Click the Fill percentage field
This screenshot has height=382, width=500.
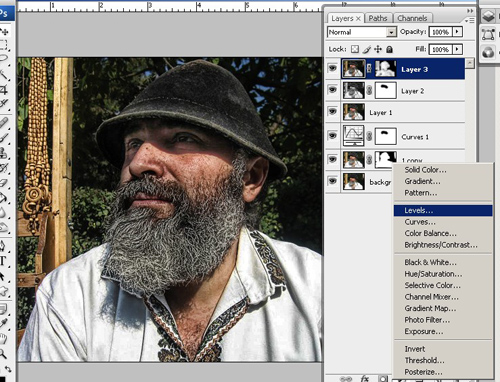(x=441, y=49)
